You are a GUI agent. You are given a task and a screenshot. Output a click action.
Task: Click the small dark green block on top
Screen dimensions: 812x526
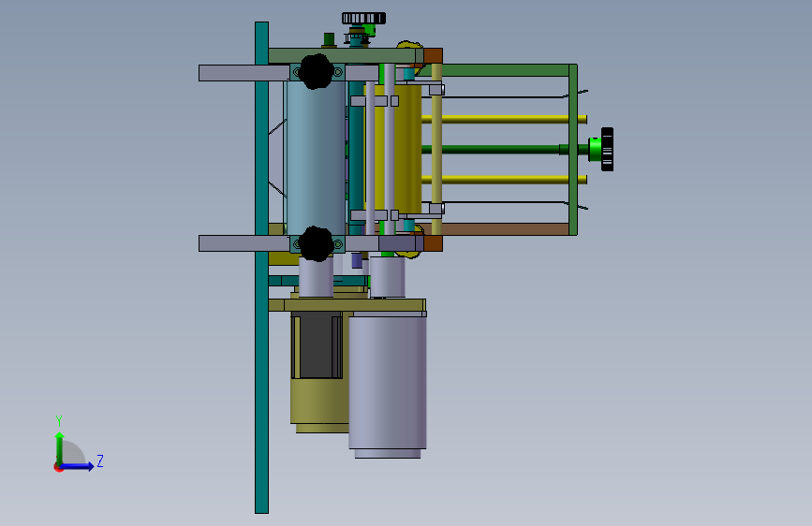tap(329, 39)
